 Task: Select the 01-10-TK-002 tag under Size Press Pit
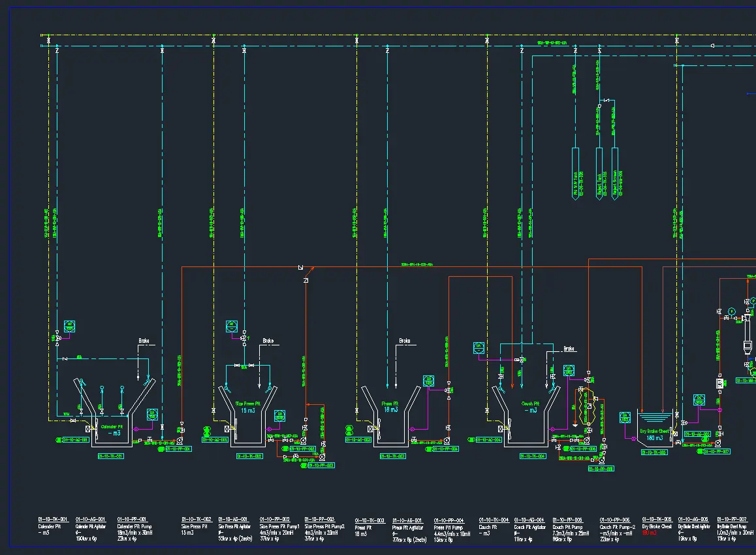coord(249,456)
